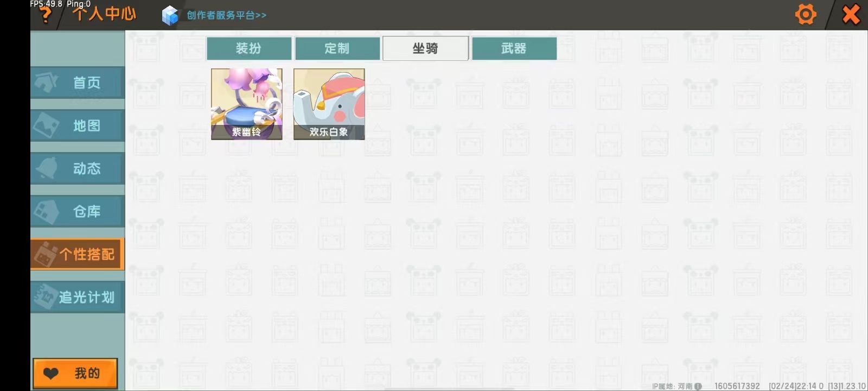Click the blue cube creator platform icon

[170, 15]
